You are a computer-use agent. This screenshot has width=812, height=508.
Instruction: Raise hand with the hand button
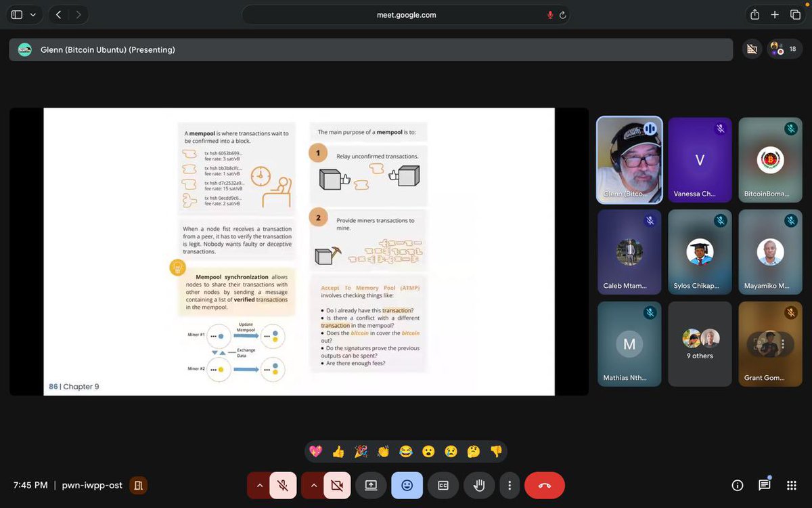[x=479, y=485]
